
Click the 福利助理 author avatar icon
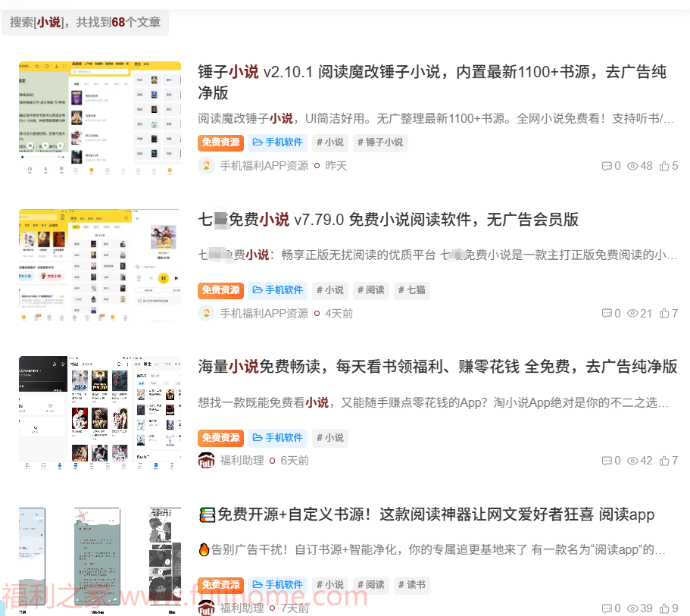coord(206,460)
